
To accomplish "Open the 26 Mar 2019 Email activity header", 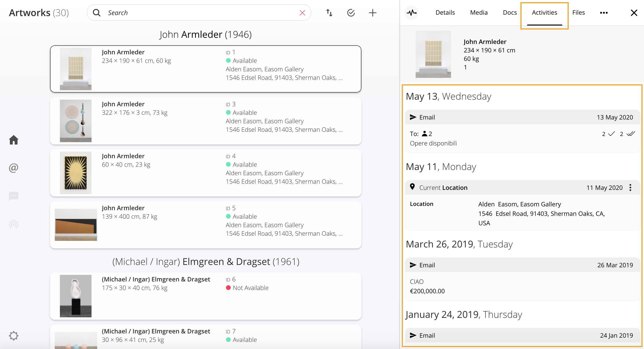I will click(522, 265).
